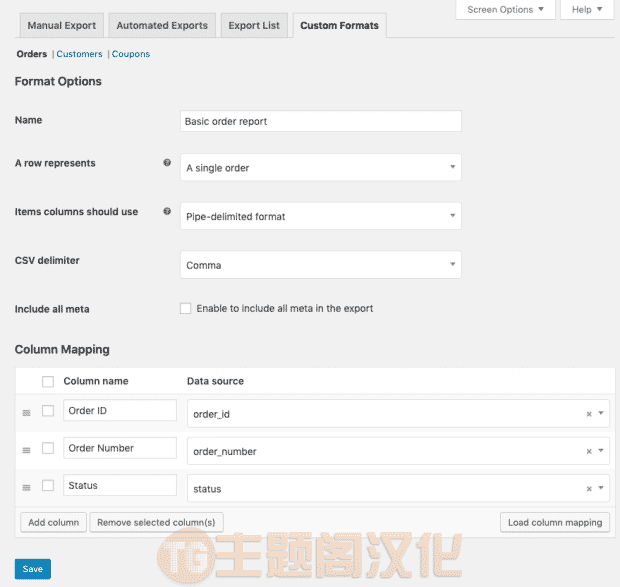Click the Data source header text

tap(215, 381)
